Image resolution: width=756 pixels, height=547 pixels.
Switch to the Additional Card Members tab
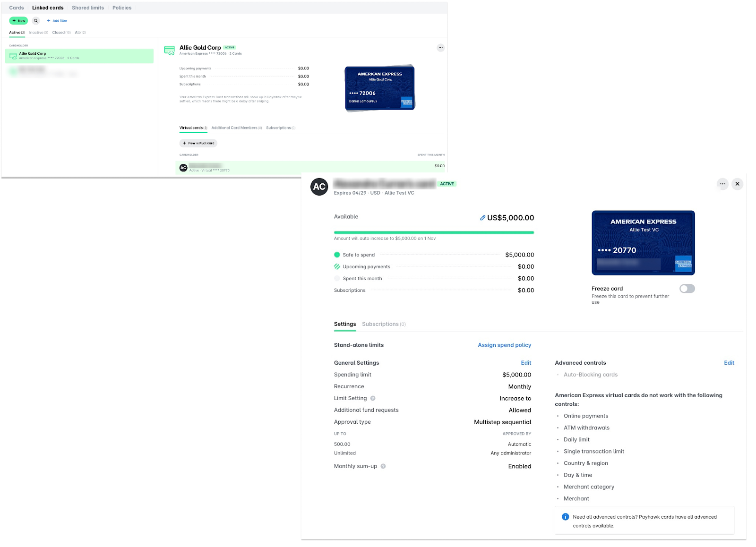236,128
